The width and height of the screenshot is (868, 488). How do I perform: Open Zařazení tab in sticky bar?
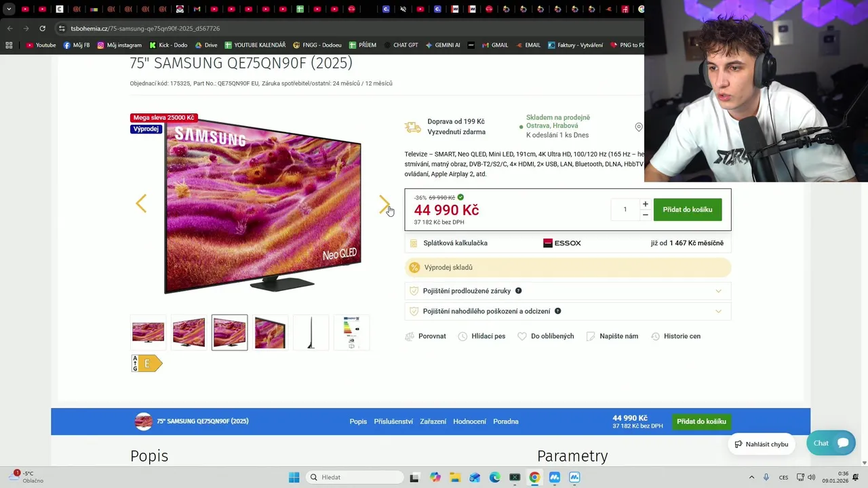tap(433, 422)
